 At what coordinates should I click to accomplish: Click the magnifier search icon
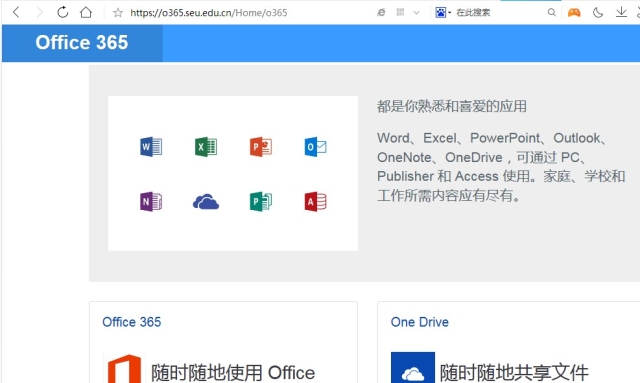551,12
